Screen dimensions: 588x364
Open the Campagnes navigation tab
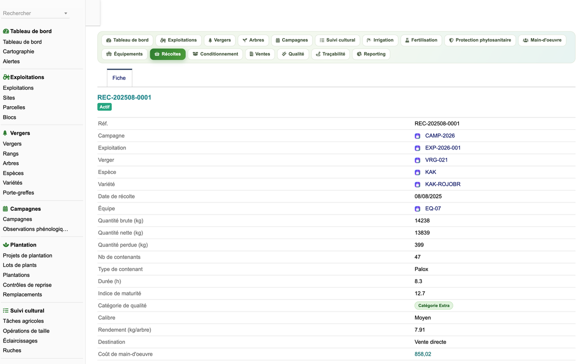click(292, 40)
